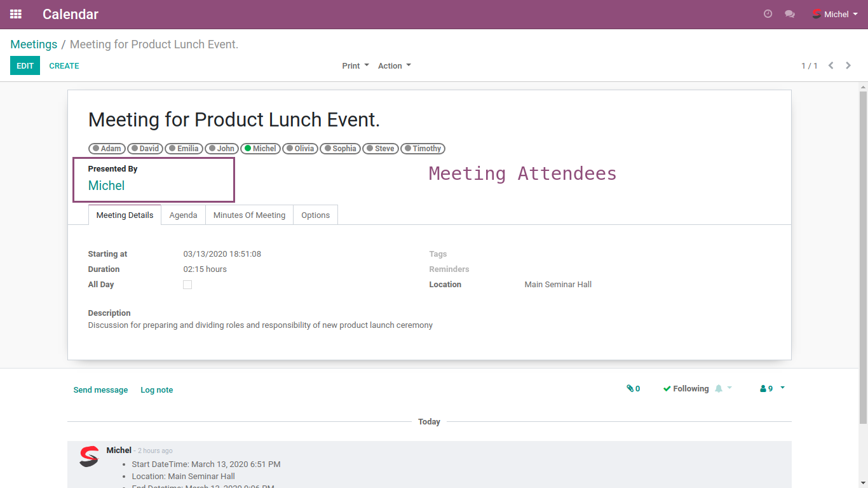
Task: Click the Send message link
Action: click(100, 390)
